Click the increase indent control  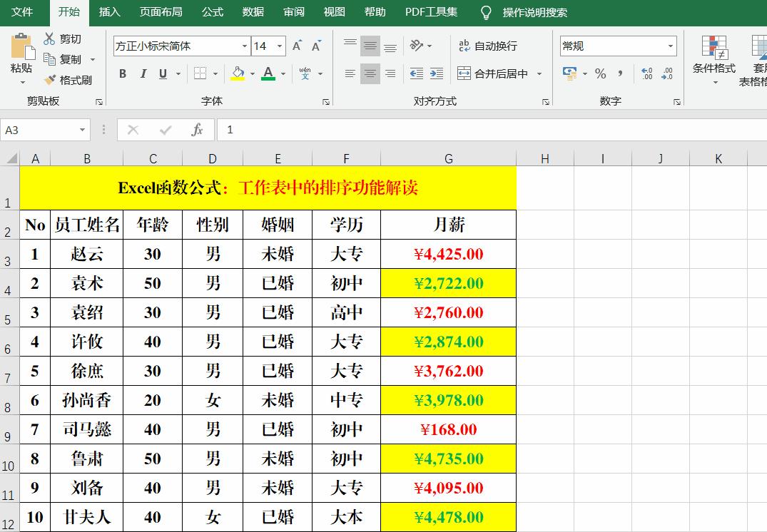(436, 73)
